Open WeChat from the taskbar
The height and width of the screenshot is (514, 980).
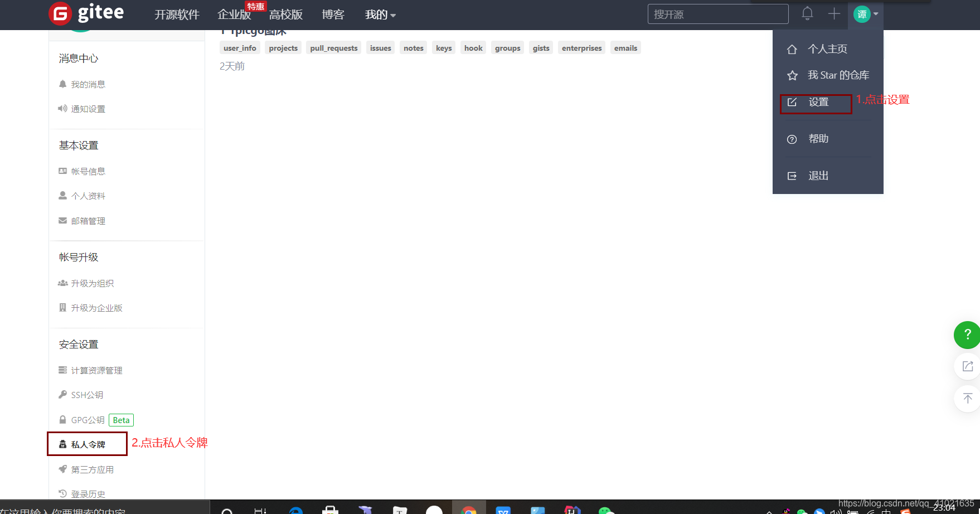606,510
